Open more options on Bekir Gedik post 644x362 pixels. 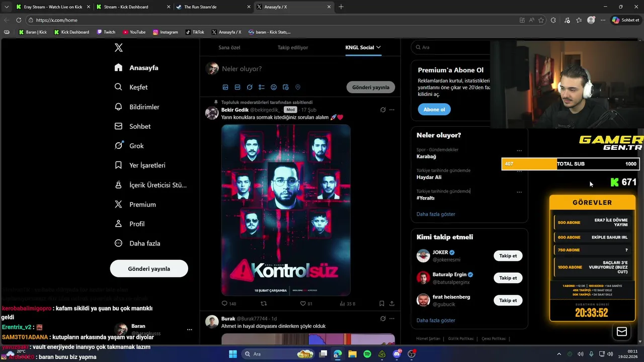[392, 110]
